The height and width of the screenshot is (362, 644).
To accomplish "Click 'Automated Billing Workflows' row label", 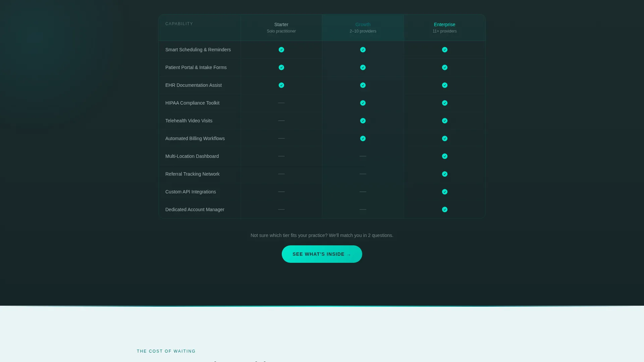I will [195, 138].
